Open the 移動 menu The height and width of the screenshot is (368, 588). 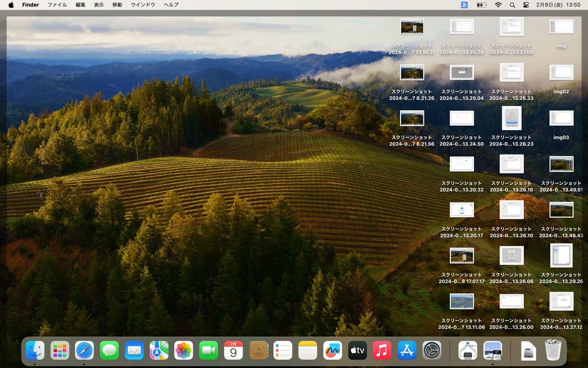(x=117, y=5)
